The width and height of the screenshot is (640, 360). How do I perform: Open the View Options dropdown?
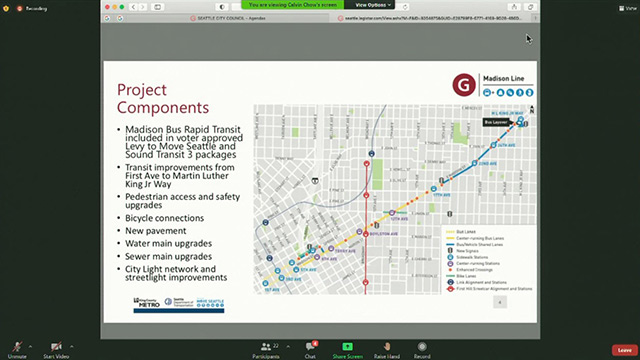(373, 5)
